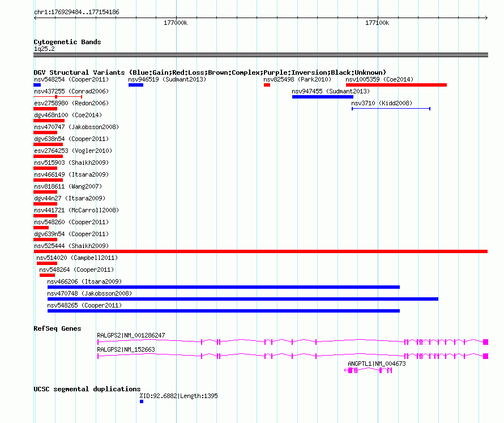Screen dimensions: 504x423
Task: Click the 177000k ruler tick label
Action: 176,23
